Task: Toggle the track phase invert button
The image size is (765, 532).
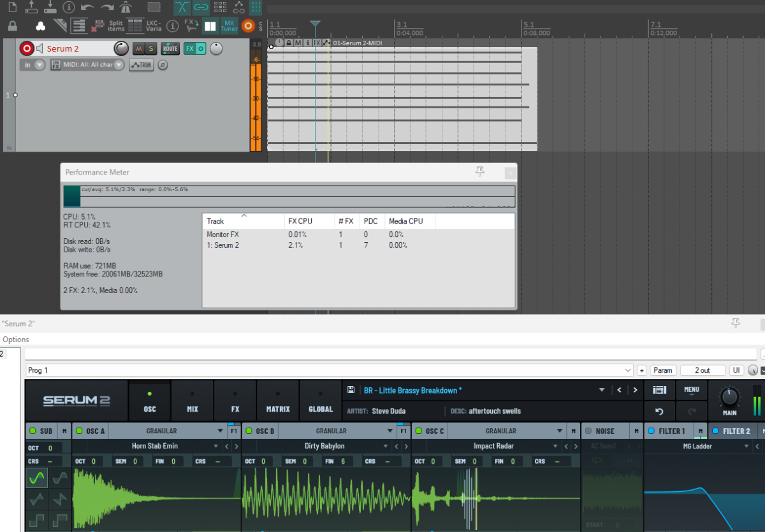Action: click(163, 64)
